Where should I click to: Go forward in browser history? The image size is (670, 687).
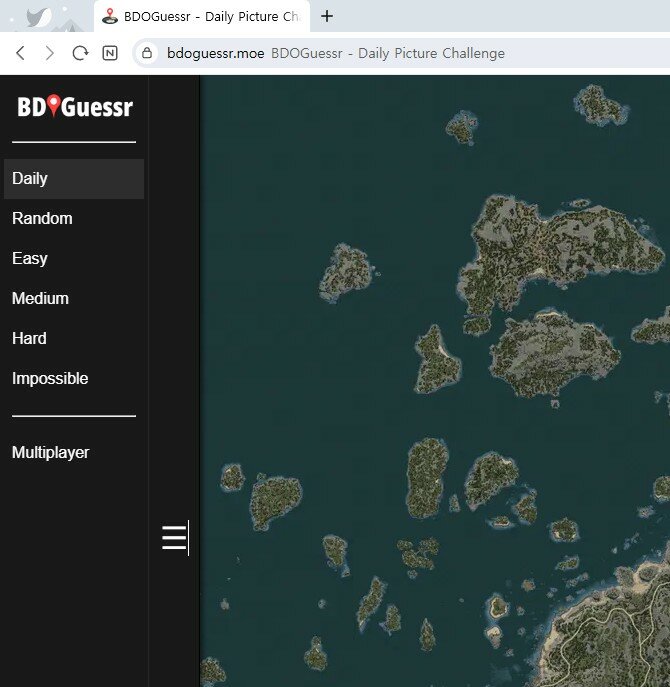(x=50, y=53)
